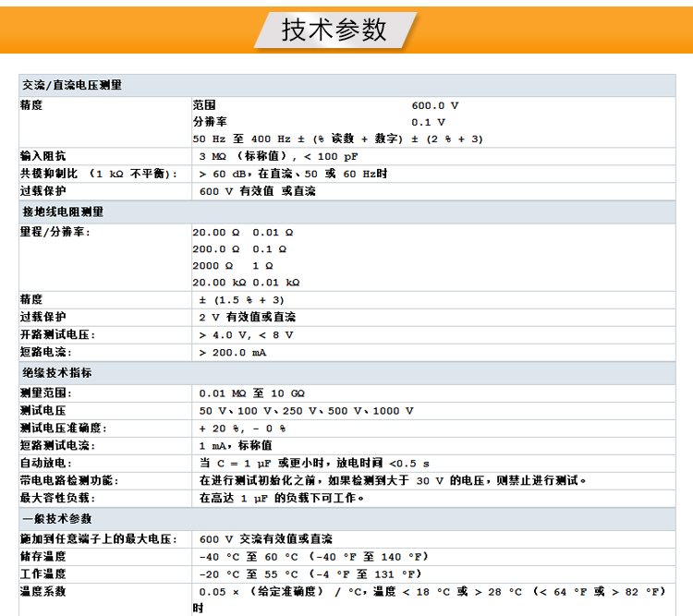Select the 自动放电 row label
The height and width of the screenshot is (616, 693).
coord(45,463)
